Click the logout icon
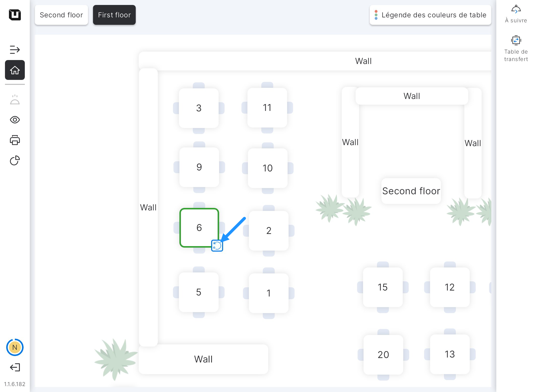The height and width of the screenshot is (392, 536). (15, 367)
